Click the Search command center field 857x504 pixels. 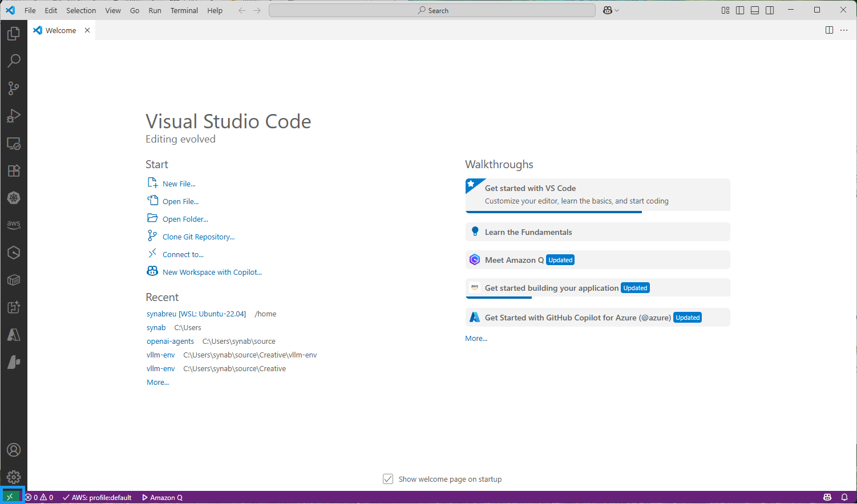click(x=432, y=10)
